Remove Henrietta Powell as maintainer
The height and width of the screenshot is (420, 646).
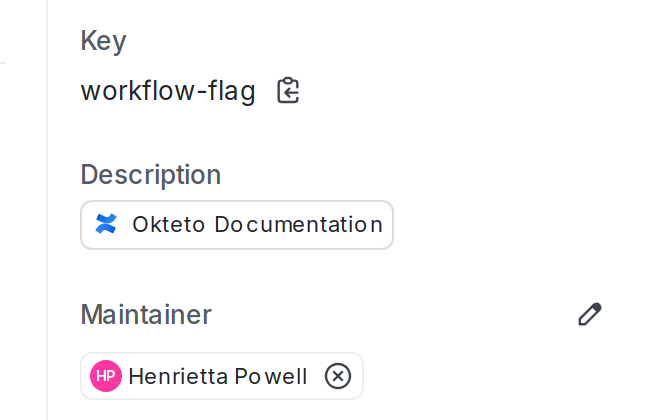pos(338,376)
